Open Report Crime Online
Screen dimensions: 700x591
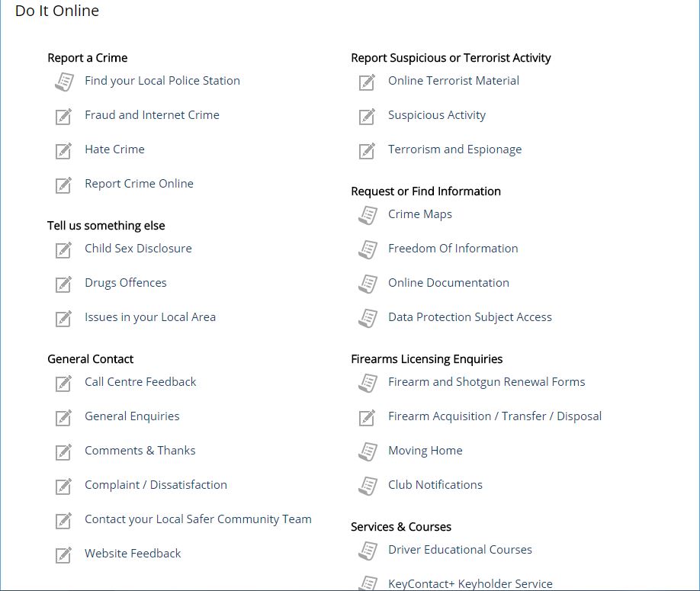pos(139,184)
